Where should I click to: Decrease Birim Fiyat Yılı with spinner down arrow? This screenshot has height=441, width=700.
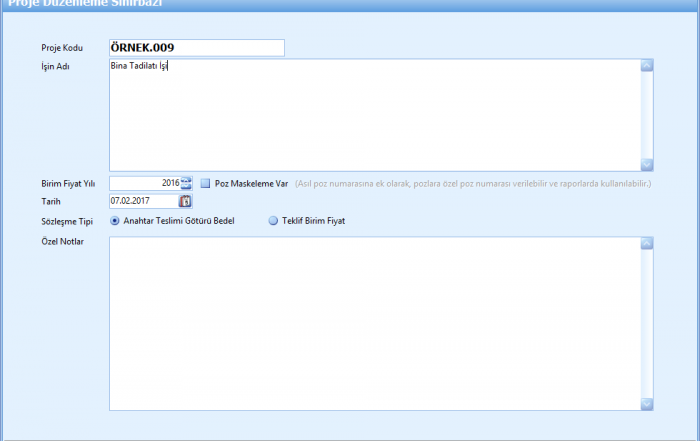tap(186, 187)
